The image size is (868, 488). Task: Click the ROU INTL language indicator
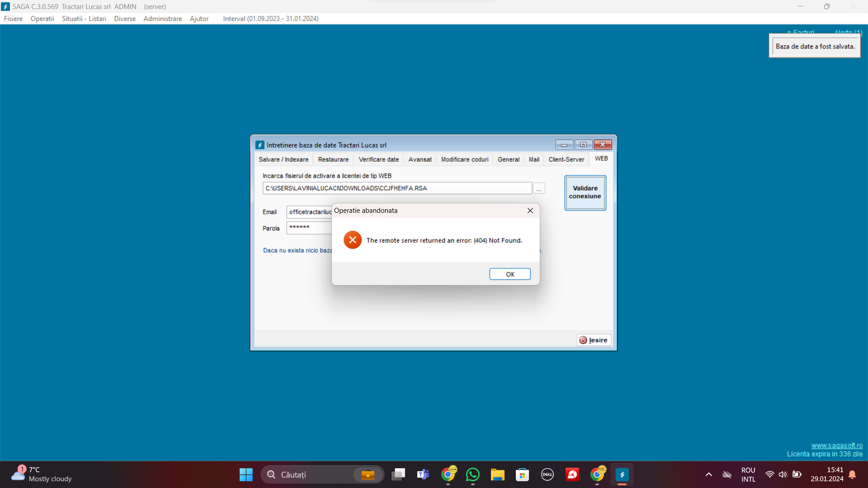(748, 474)
